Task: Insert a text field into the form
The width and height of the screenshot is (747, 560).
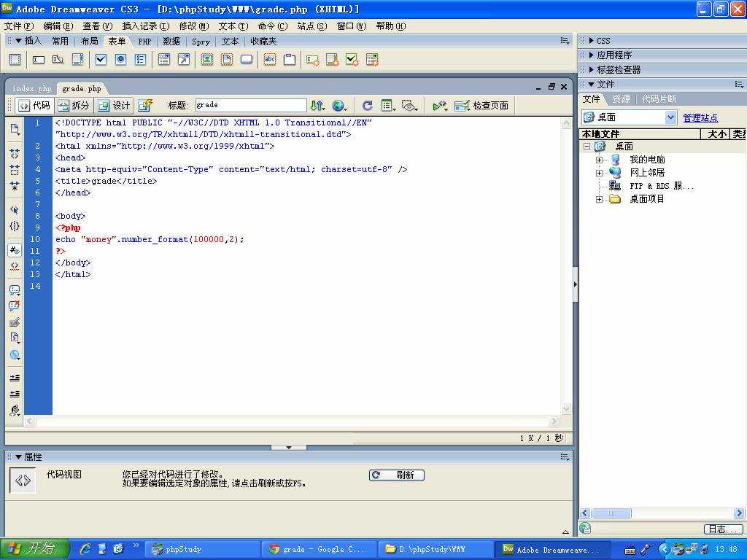Action: click(x=39, y=60)
